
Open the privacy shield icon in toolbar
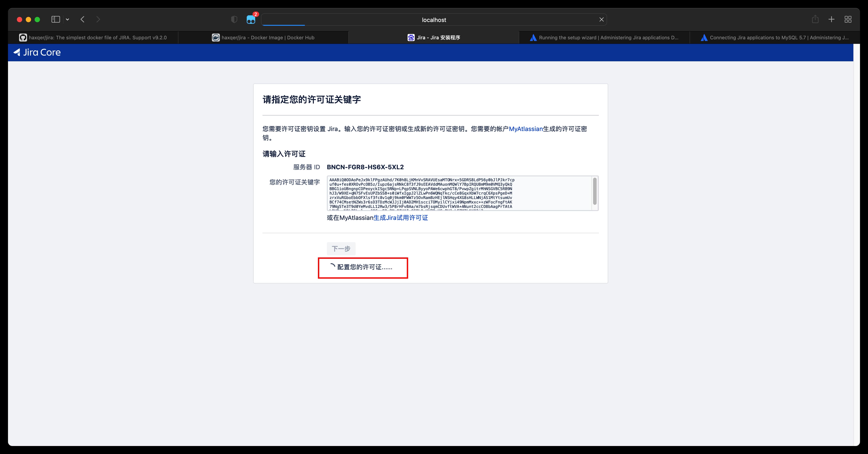pos(234,20)
